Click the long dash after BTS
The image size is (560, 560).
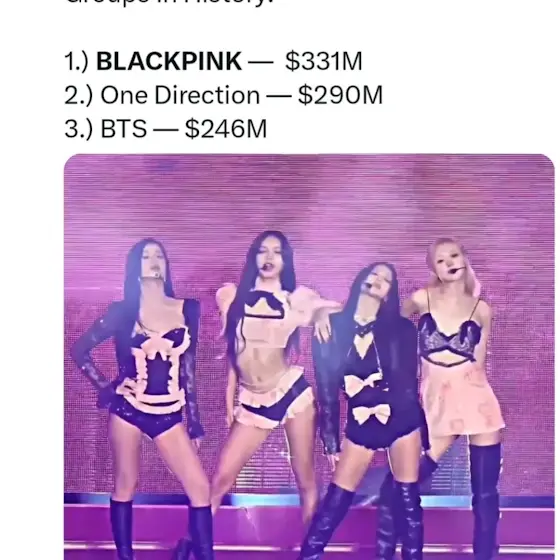(166, 130)
